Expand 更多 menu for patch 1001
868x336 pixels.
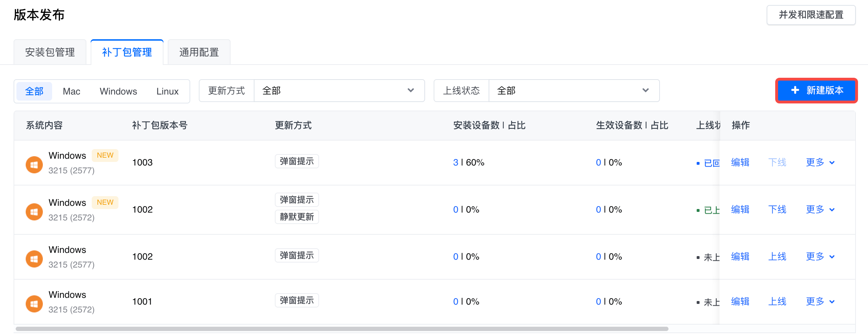(x=820, y=302)
